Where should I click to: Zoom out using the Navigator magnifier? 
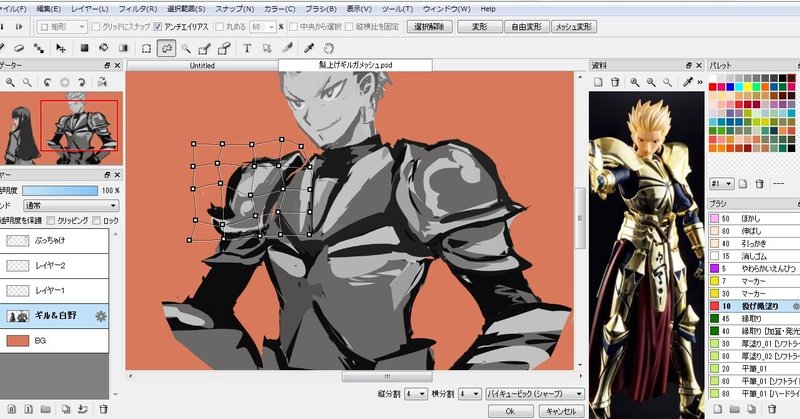[x=27, y=82]
